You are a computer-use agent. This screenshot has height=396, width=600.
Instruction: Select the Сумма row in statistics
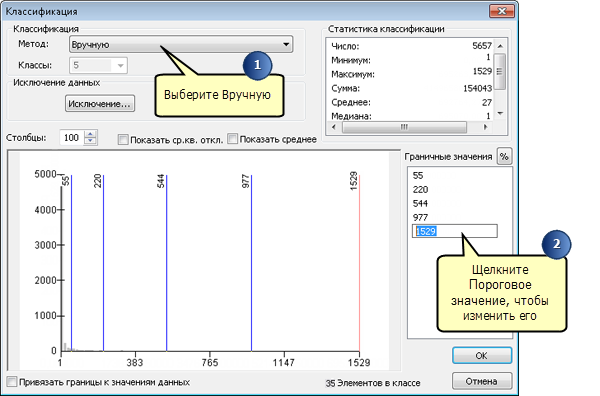point(411,88)
